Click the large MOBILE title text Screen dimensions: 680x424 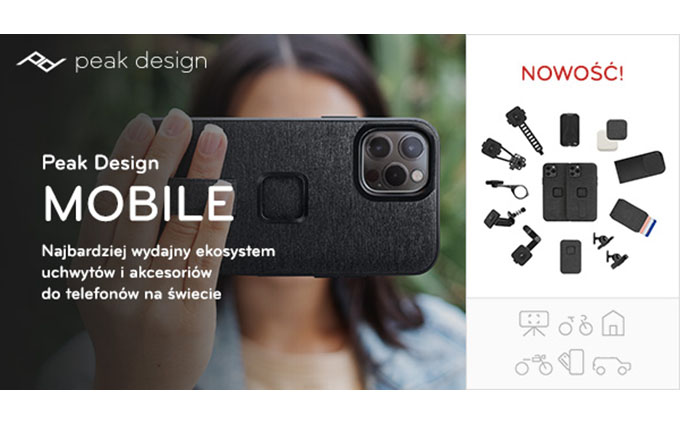[139, 204]
